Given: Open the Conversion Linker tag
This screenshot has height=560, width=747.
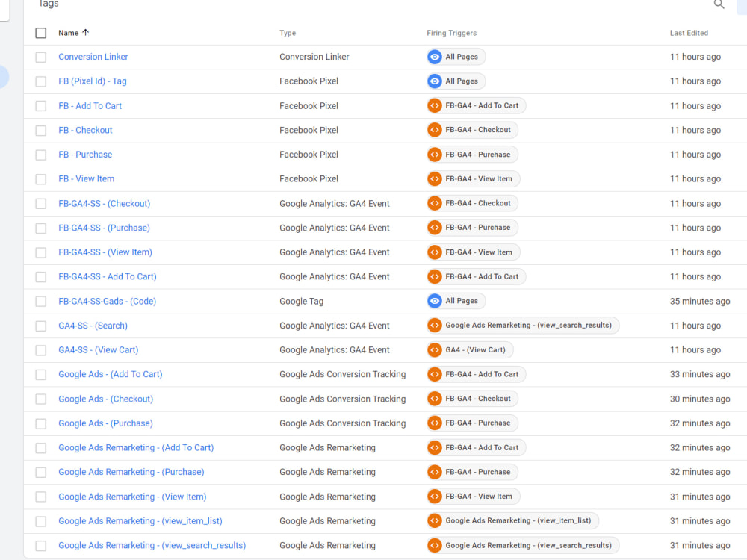Looking at the screenshot, I should 93,57.
